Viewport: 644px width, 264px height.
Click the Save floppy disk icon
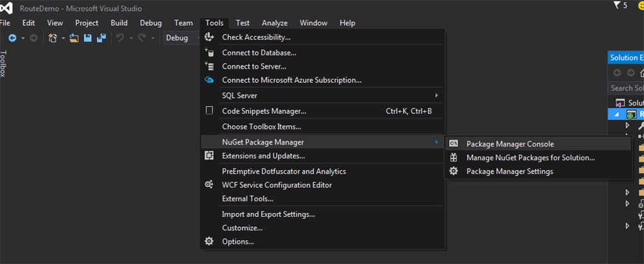88,38
